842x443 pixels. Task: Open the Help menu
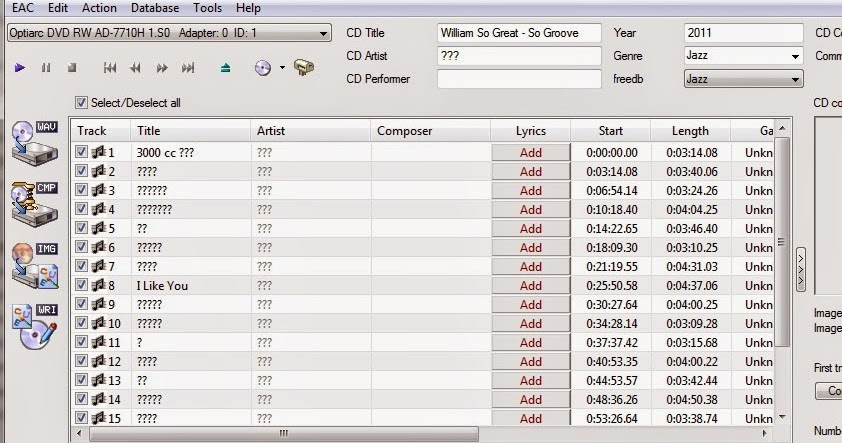coord(248,8)
